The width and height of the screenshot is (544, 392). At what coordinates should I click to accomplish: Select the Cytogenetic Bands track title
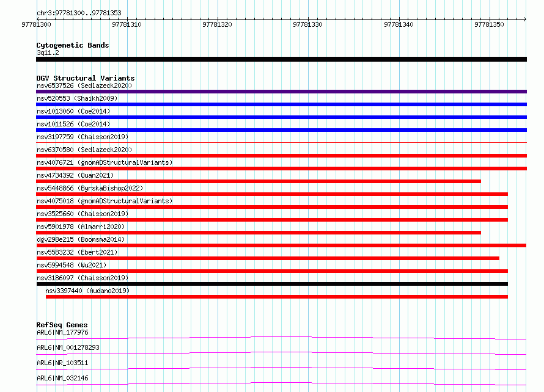click(x=73, y=45)
